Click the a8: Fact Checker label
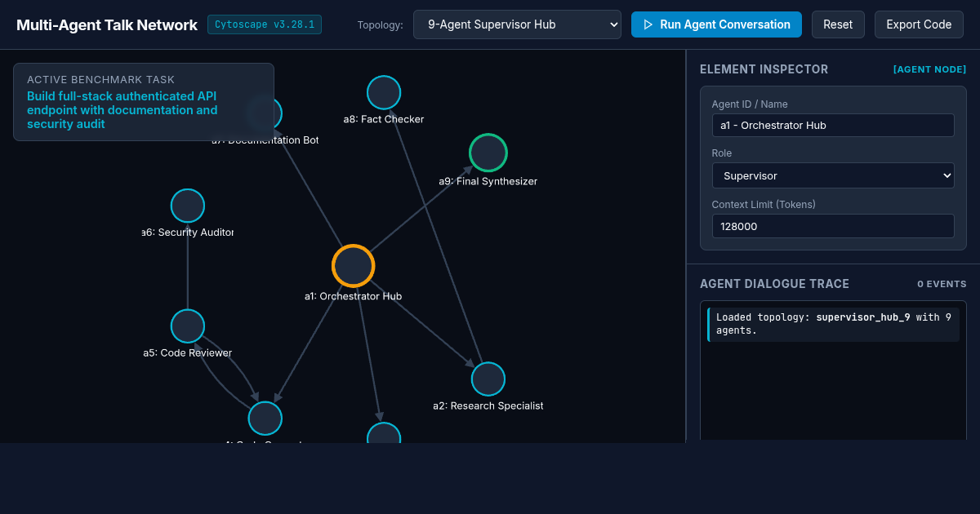 384,119
